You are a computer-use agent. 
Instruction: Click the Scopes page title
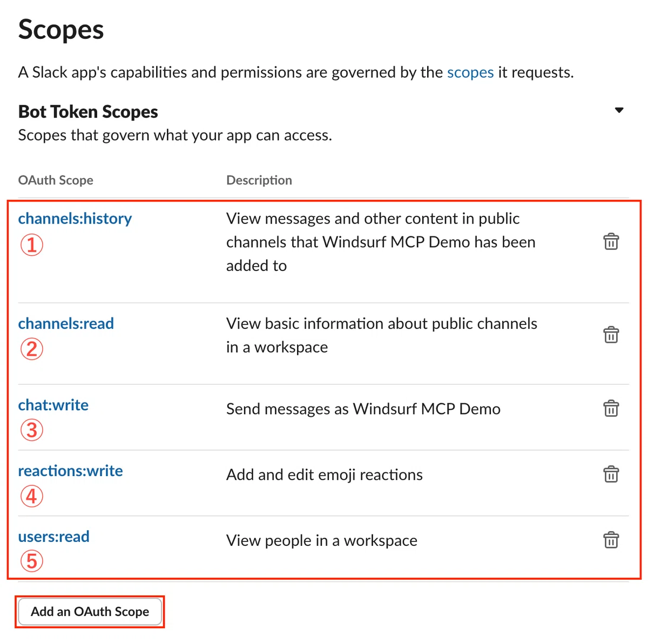point(61,30)
